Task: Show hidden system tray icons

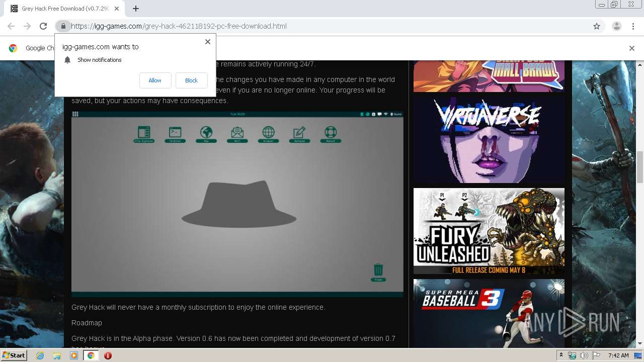Action: click(561, 355)
